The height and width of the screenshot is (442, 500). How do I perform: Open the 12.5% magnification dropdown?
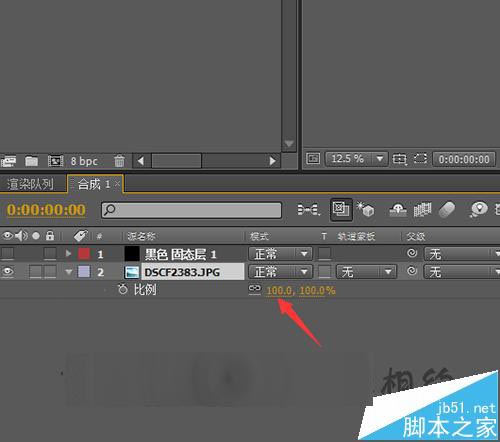(356, 159)
